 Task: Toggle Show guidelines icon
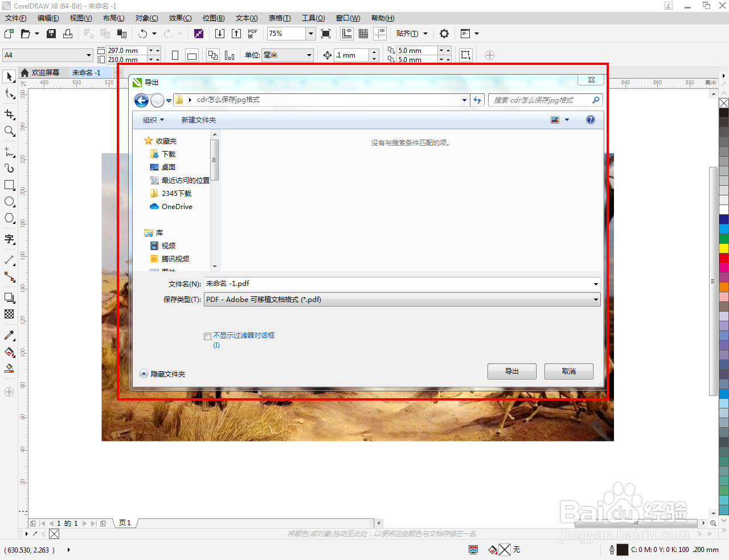tap(380, 34)
